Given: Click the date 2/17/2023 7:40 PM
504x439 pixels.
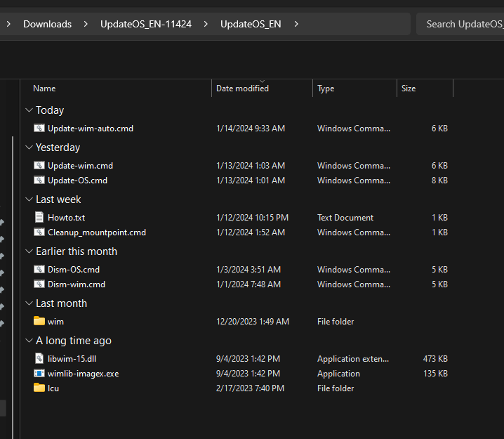Looking at the screenshot, I should tap(250, 388).
